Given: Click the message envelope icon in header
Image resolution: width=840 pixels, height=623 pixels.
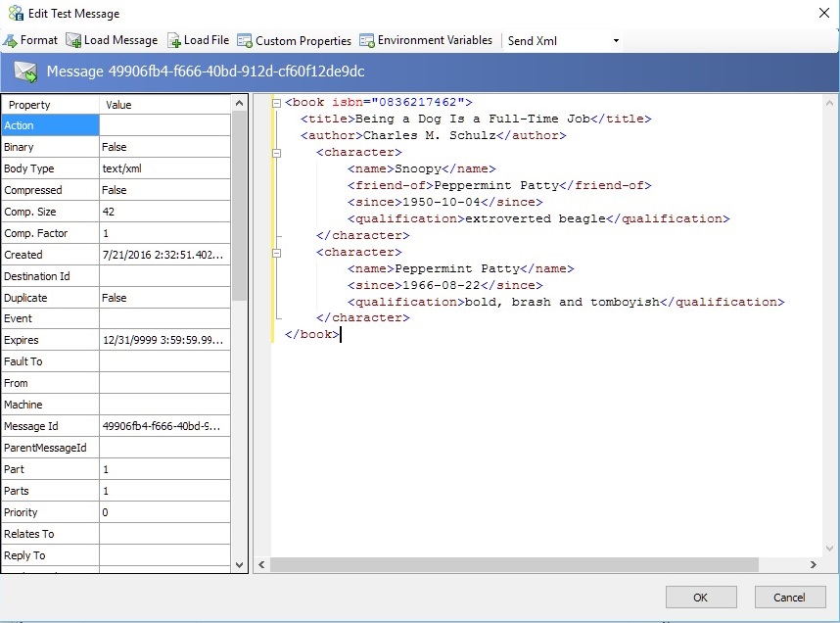Looking at the screenshot, I should (x=25, y=72).
